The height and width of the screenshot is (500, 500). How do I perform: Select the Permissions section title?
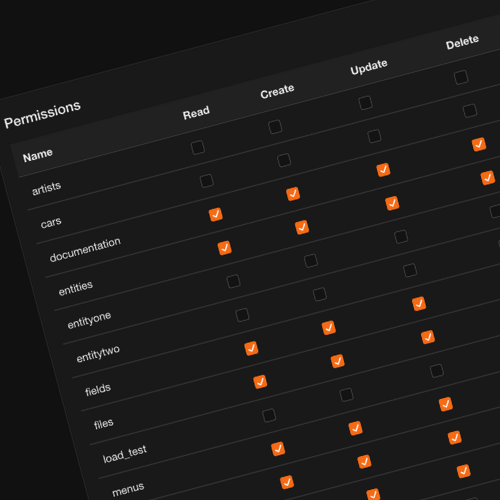42,114
